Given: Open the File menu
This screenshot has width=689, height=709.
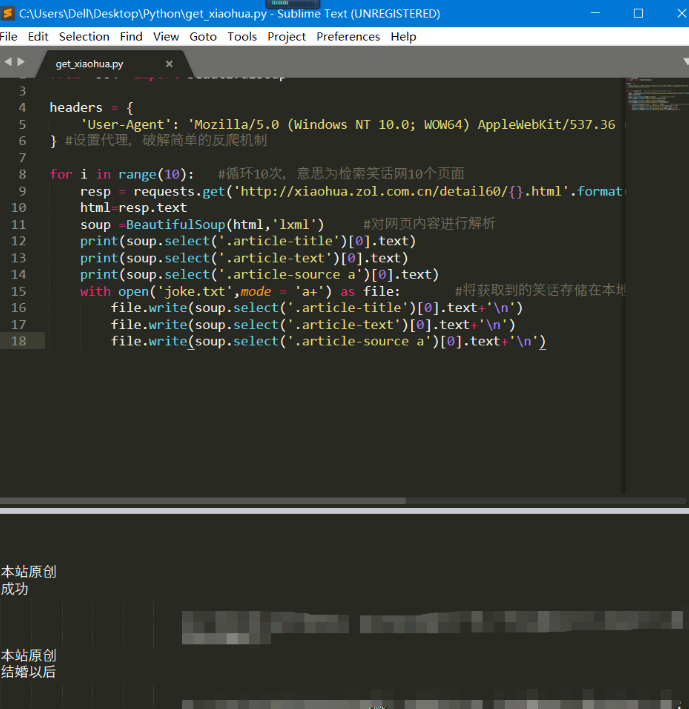Looking at the screenshot, I should 9,37.
